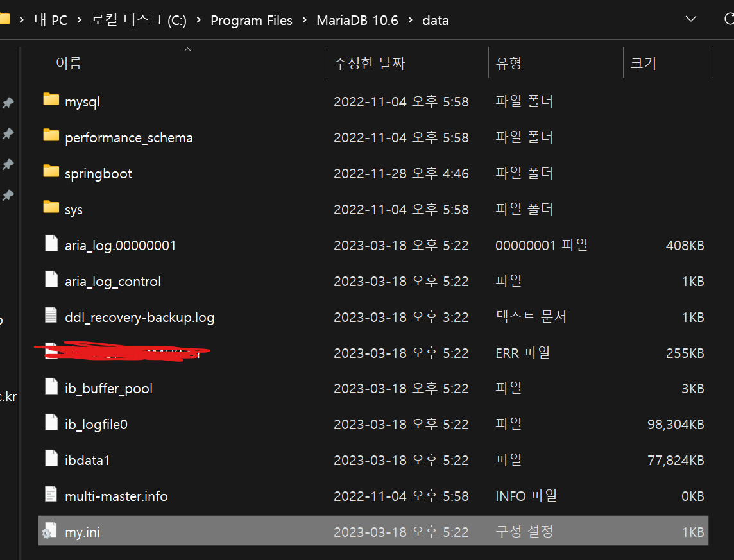Go to MariaDB 10.6 in breadcrumb
The image size is (734, 560).
point(357,20)
